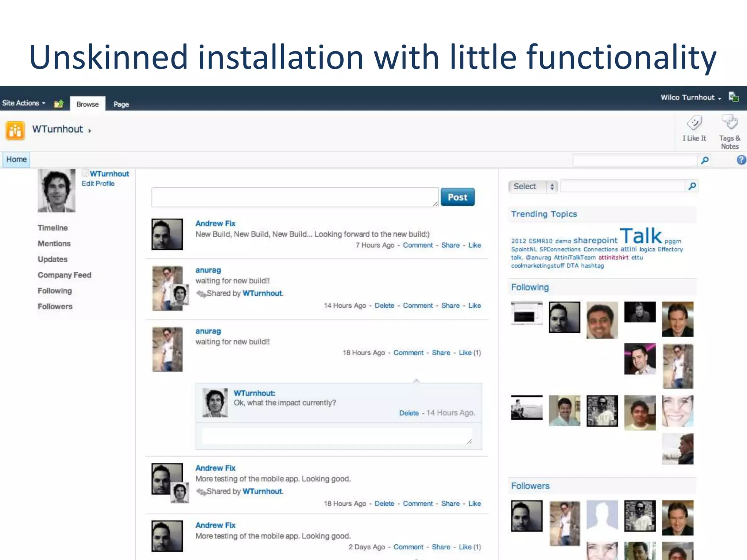Open the Edit Profile link
The height and width of the screenshot is (560, 747).
click(x=98, y=184)
